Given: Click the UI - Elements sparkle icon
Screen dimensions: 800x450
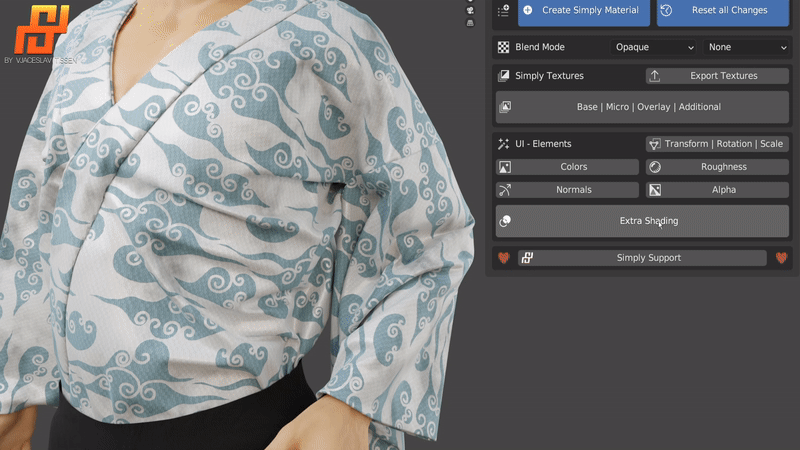Looking at the screenshot, I should [504, 144].
